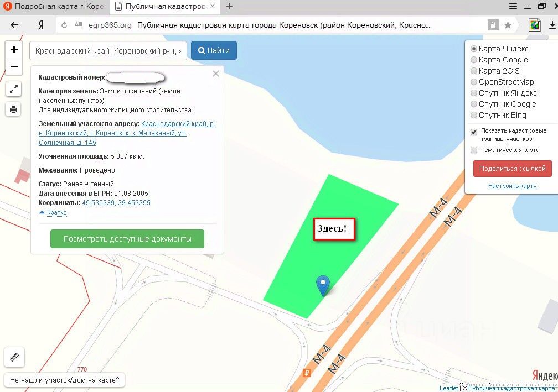The image size is (558, 392).
Task: Zoom in the map with plus button
Action: pyautogui.click(x=14, y=50)
